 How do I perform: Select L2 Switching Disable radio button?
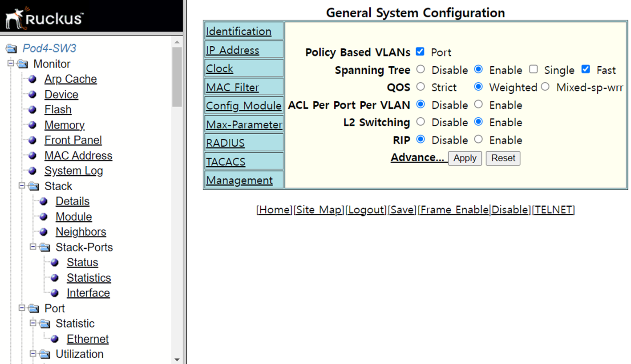(420, 121)
